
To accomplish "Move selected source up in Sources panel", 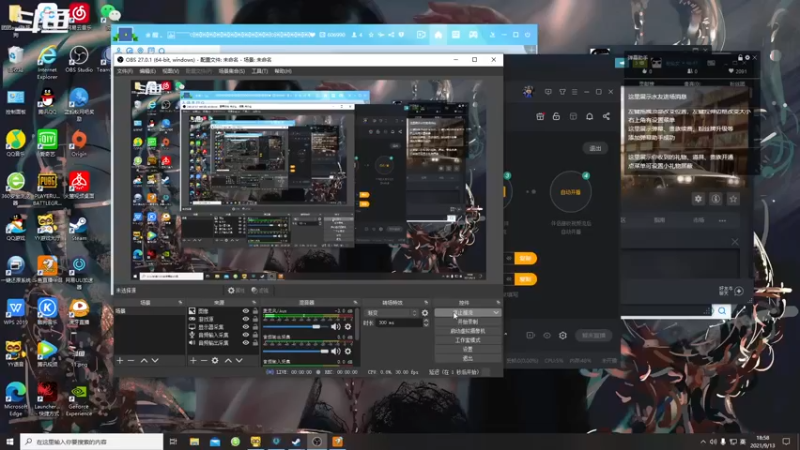I will [x=228, y=360].
